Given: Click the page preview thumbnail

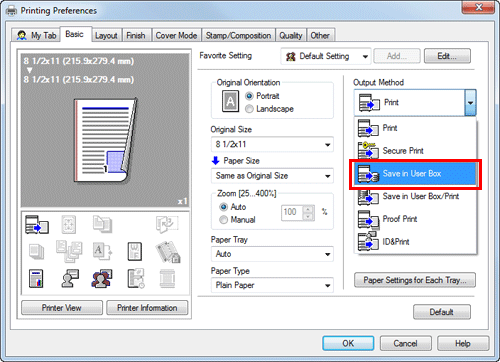Looking at the screenshot, I should point(105,141).
